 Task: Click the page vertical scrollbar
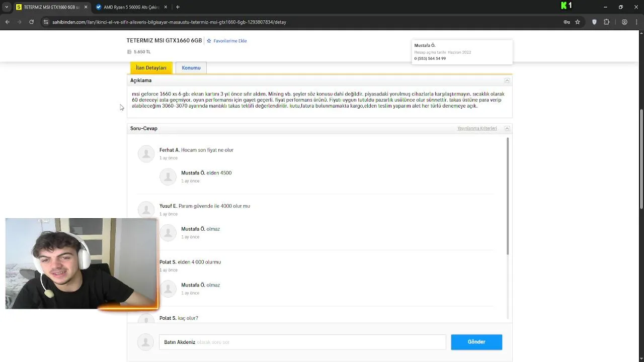(641, 159)
